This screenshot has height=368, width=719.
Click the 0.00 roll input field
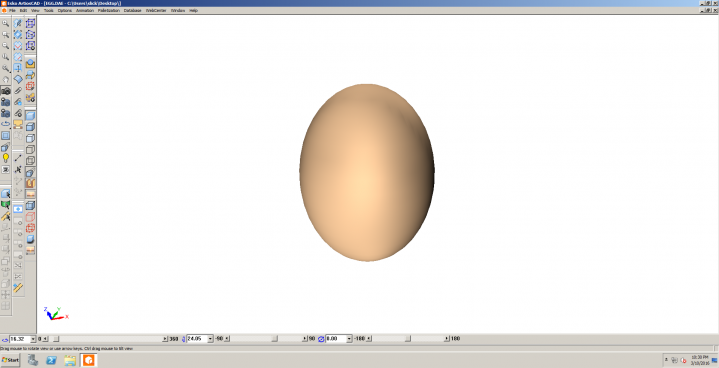pyautogui.click(x=336, y=339)
